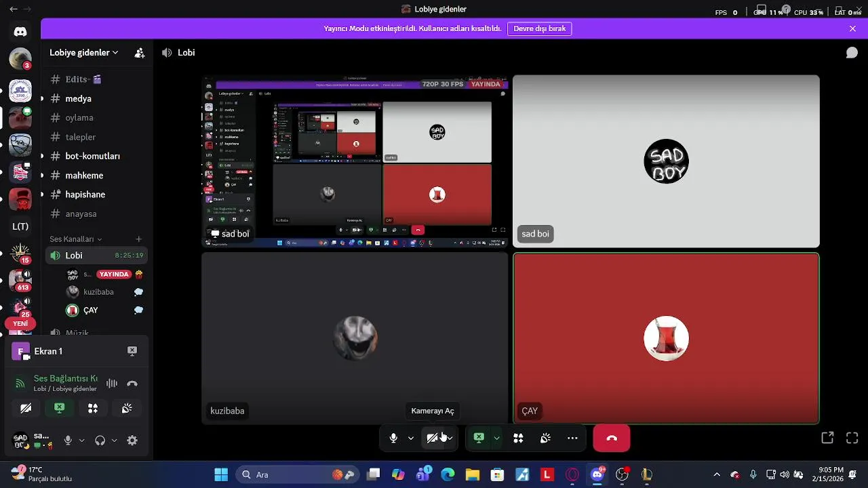Screen dimensions: 868x488
Task: Click the Windows Start button
Action: click(x=221, y=474)
